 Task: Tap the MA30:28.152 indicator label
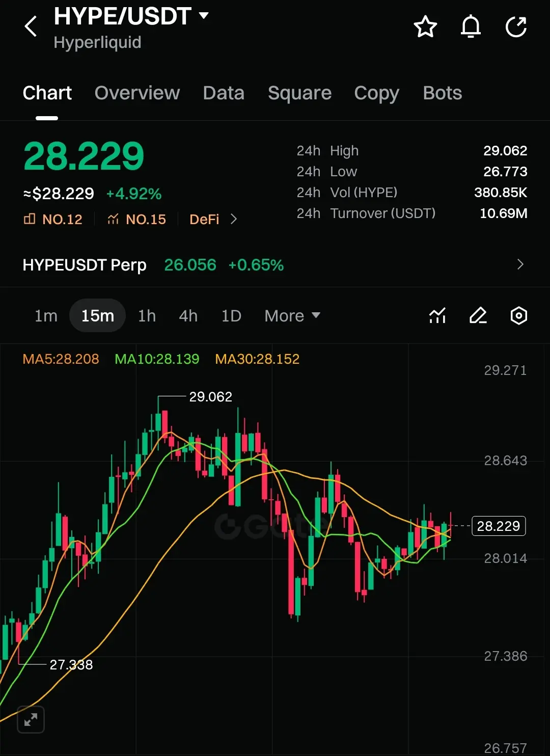tap(257, 359)
